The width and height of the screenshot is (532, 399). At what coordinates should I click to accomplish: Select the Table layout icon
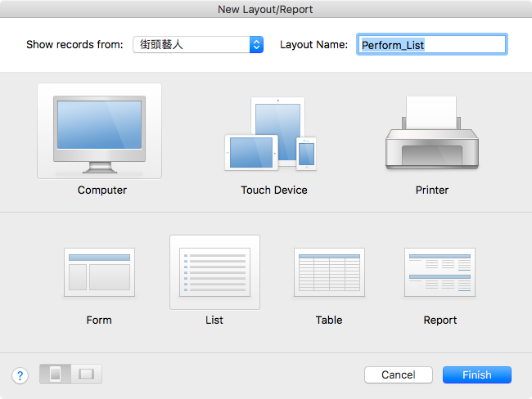click(x=329, y=272)
